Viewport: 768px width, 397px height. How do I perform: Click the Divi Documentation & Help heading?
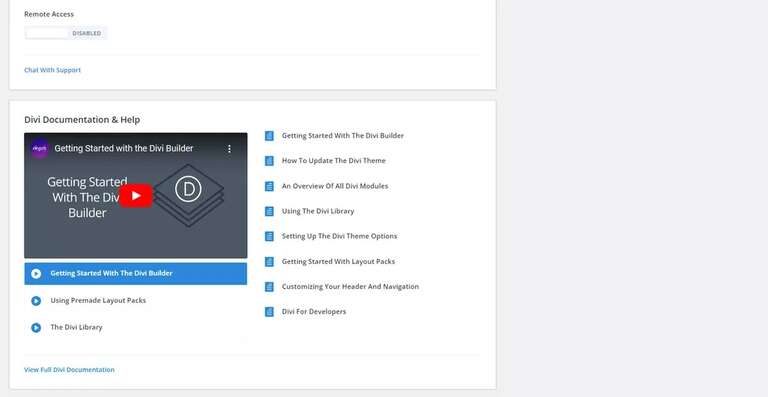point(82,119)
